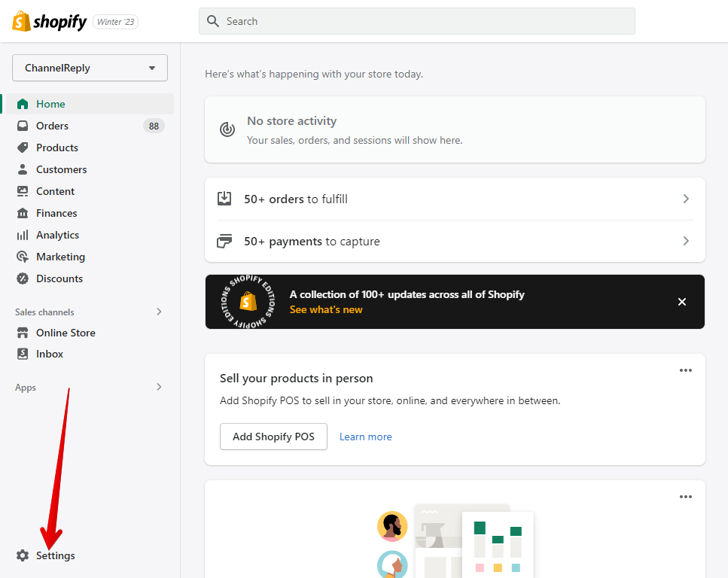The height and width of the screenshot is (578, 728).
Task: Click the bearded man avatar illustration
Action: click(x=392, y=527)
